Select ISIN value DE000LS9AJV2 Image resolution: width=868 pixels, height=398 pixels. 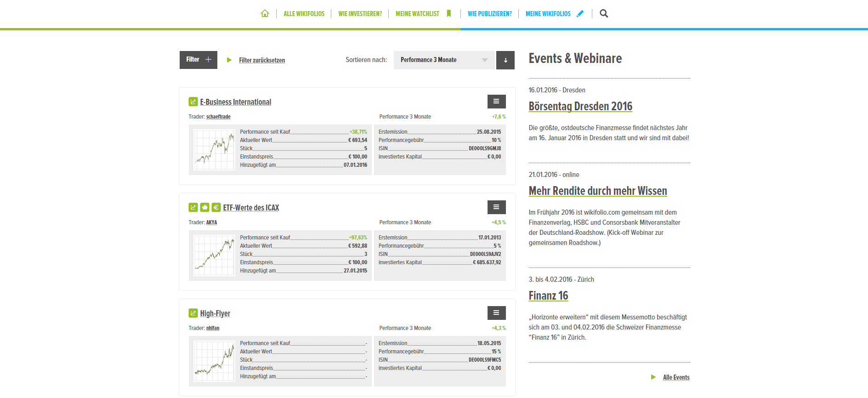(x=485, y=254)
